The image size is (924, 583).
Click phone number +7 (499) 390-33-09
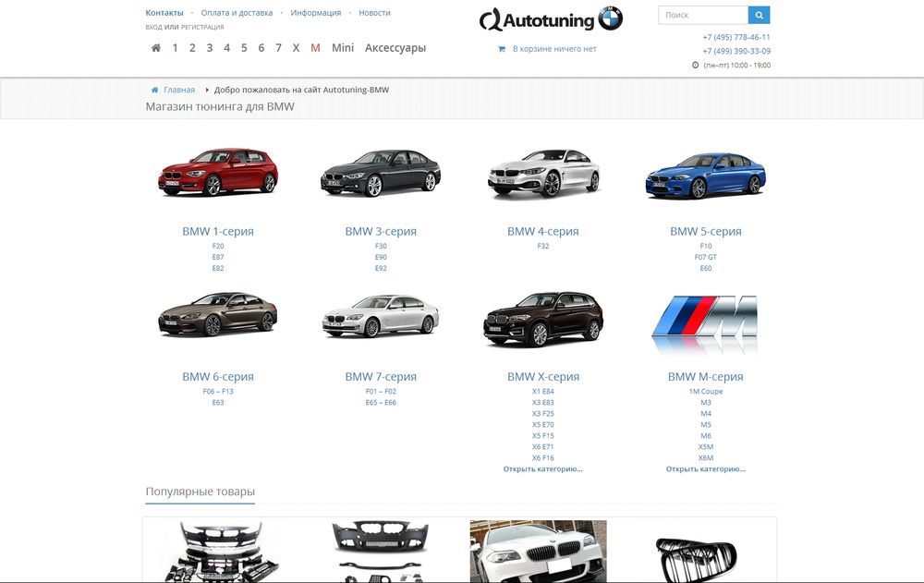pyautogui.click(x=736, y=52)
